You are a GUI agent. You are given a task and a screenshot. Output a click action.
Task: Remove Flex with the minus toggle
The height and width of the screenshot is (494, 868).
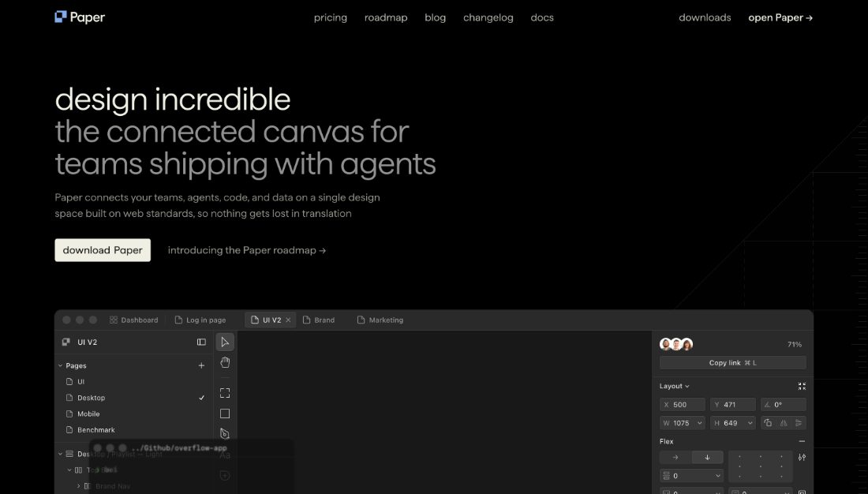point(802,441)
